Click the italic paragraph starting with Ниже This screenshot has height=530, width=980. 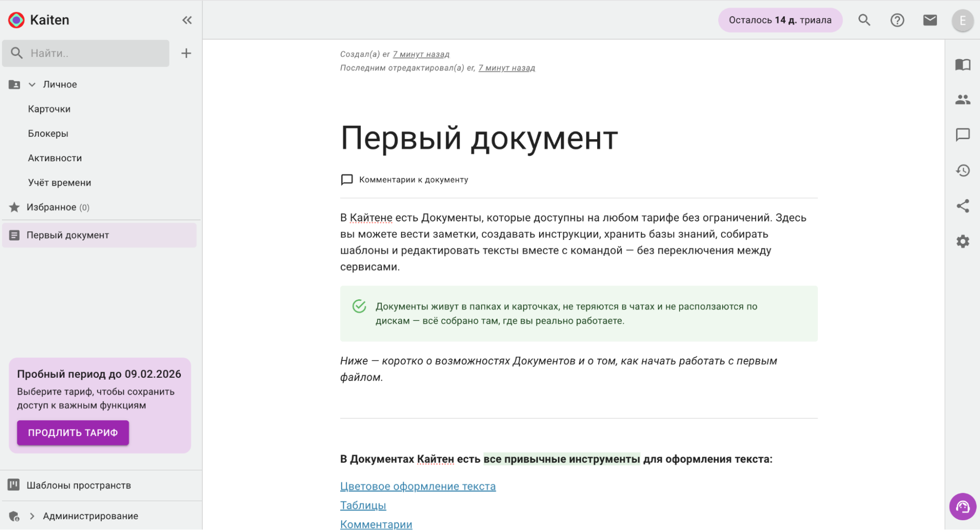point(559,369)
